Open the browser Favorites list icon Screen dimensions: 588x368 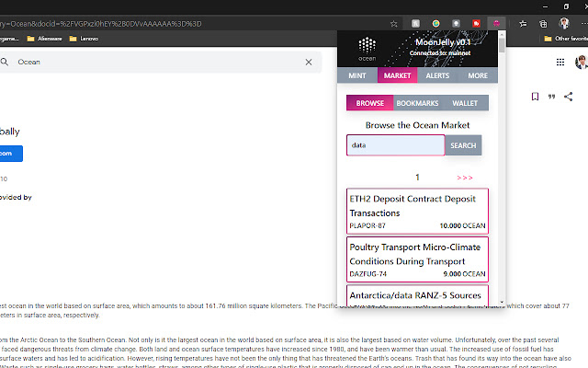click(523, 24)
